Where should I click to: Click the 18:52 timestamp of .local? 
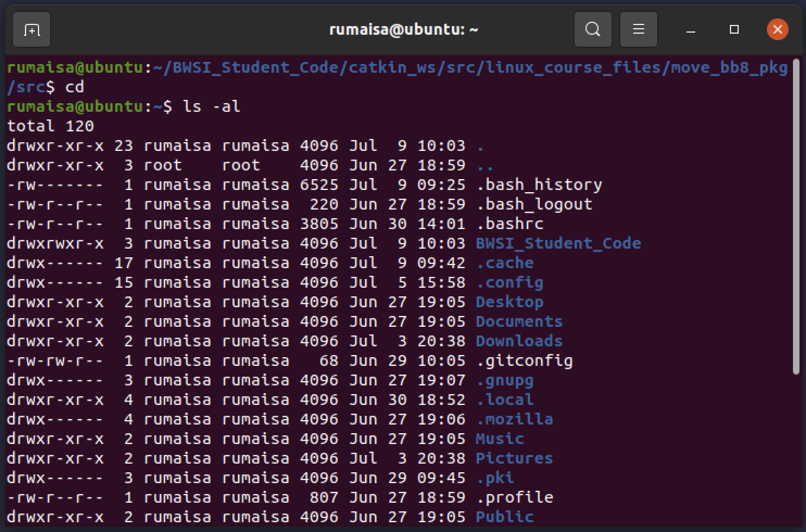tap(442, 400)
